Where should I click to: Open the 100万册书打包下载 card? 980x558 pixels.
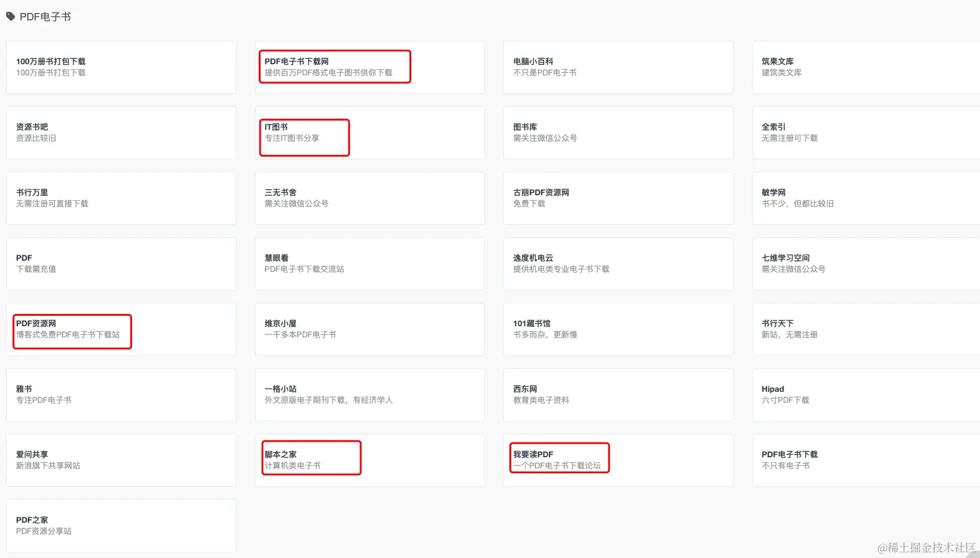121,67
